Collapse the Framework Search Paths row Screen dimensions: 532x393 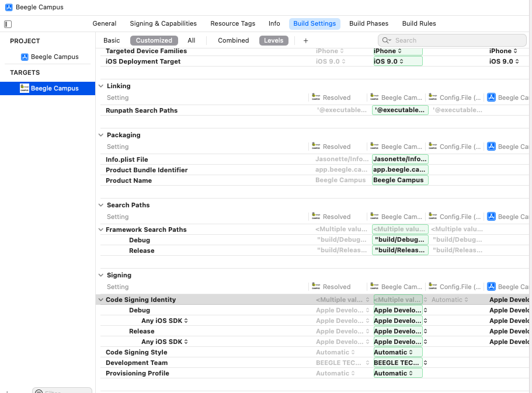click(101, 229)
